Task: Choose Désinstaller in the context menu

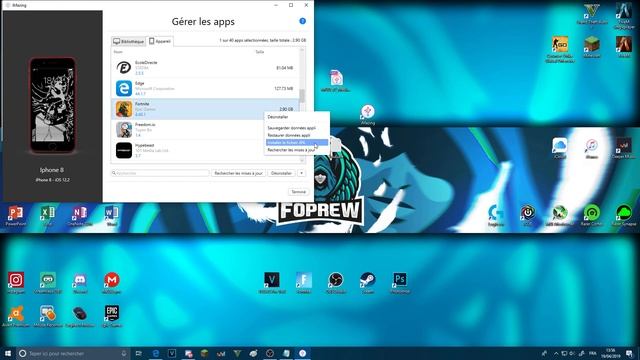Action: pyautogui.click(x=297, y=117)
